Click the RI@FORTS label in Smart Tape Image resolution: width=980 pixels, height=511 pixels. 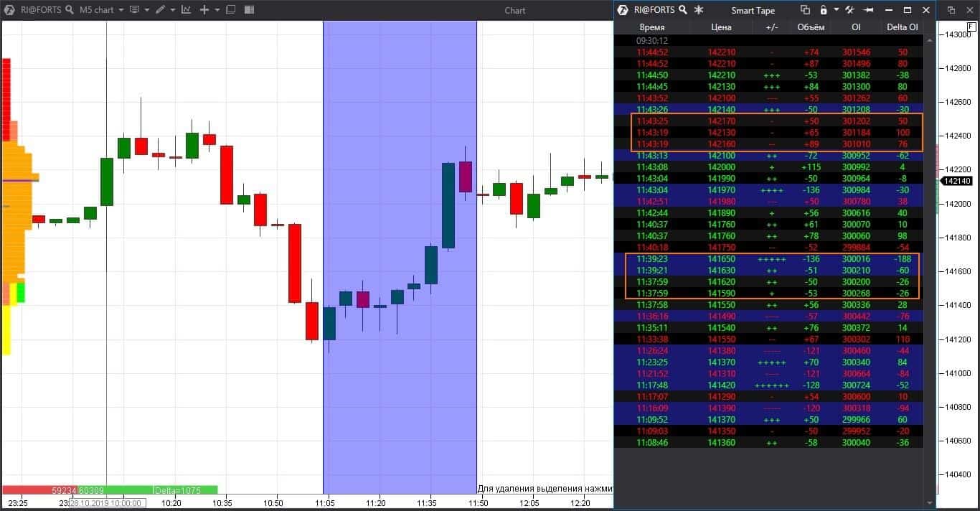point(654,10)
